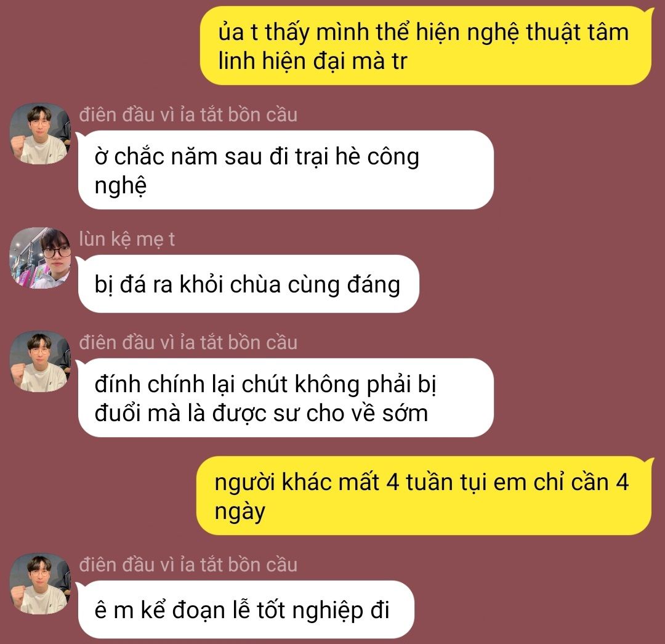Select yellow message "ủa t thấy mình thể hiện"
Image resolution: width=665 pixels, height=644 pixels.
tap(425, 46)
